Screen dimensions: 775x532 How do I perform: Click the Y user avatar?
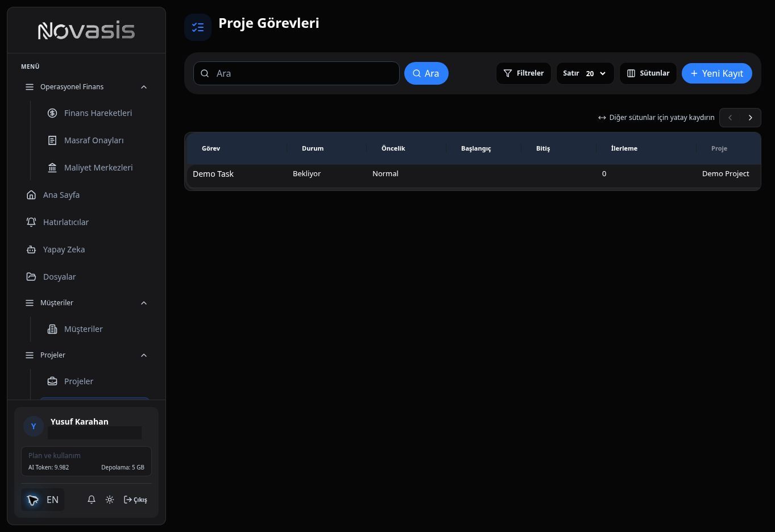click(x=34, y=426)
